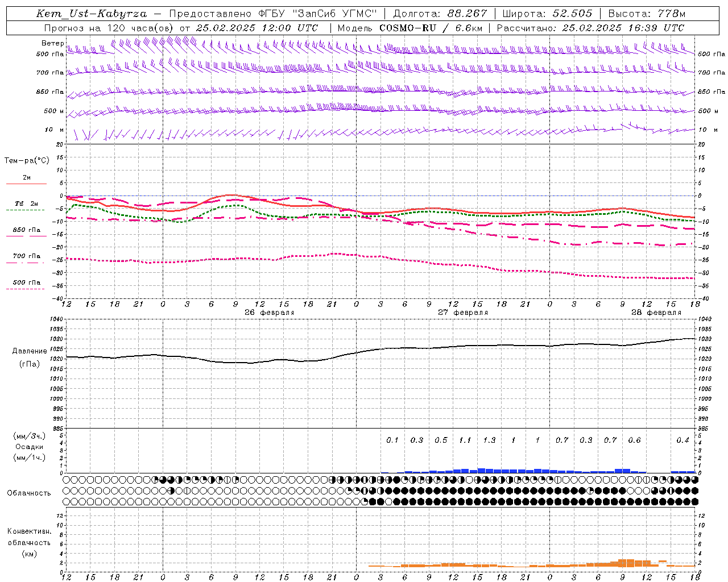The width and height of the screenshot is (728, 582).
Task: Click the (мм/3ч.) precipitation unit label
Action: 30,436
